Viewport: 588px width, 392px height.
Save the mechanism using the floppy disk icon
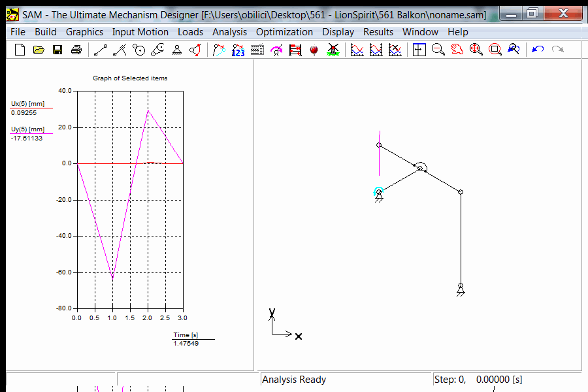click(57, 50)
